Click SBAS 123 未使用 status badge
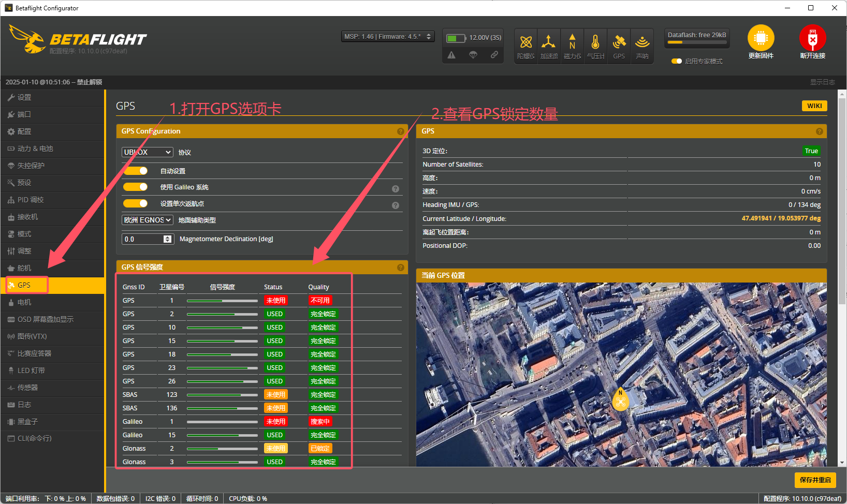The image size is (847, 504). [x=275, y=395]
